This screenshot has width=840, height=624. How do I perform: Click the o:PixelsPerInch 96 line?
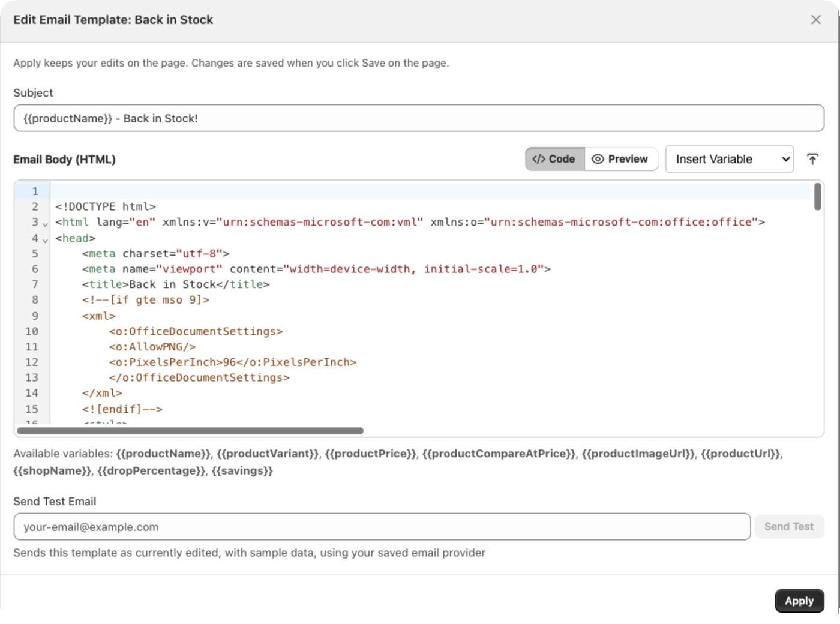tap(233, 362)
